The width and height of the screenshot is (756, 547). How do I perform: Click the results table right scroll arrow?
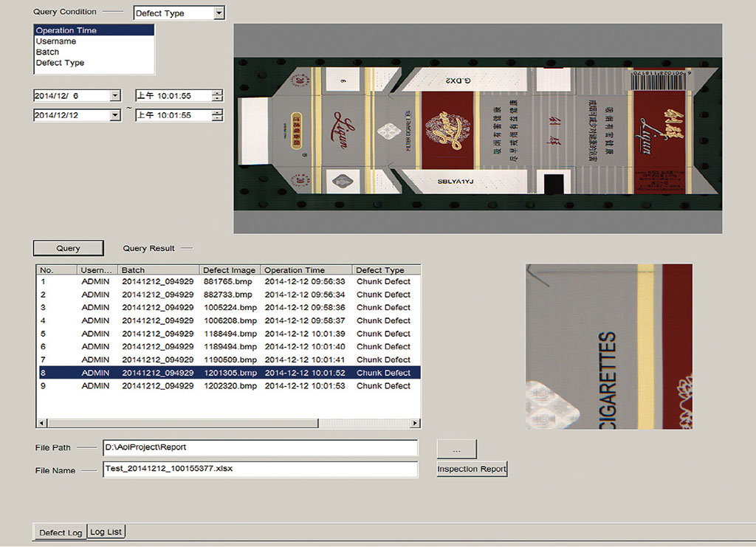click(x=416, y=424)
